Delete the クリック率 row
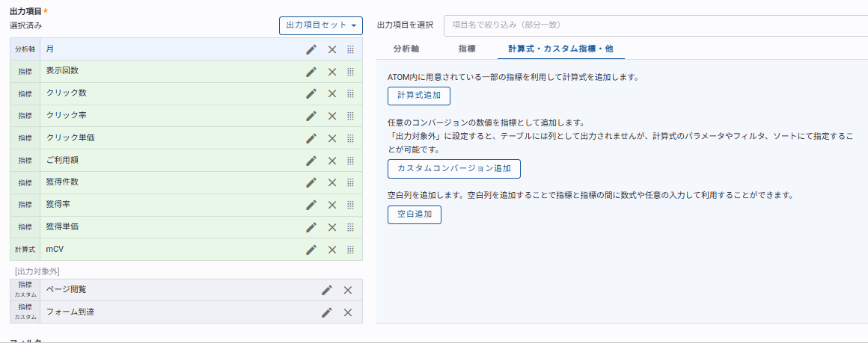The height and width of the screenshot is (343, 868). click(x=332, y=116)
